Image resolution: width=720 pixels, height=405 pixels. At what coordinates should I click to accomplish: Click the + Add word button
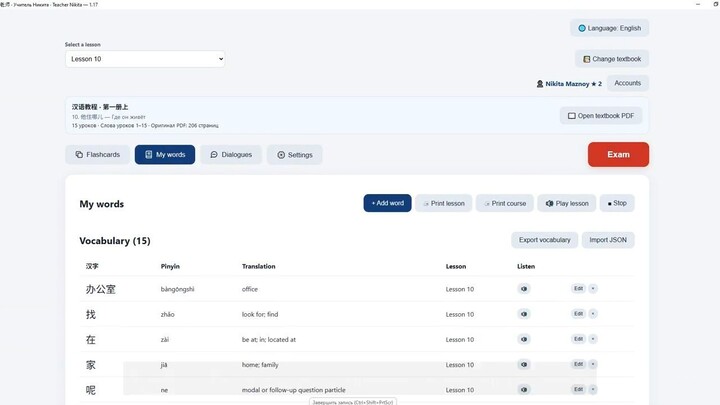point(388,203)
